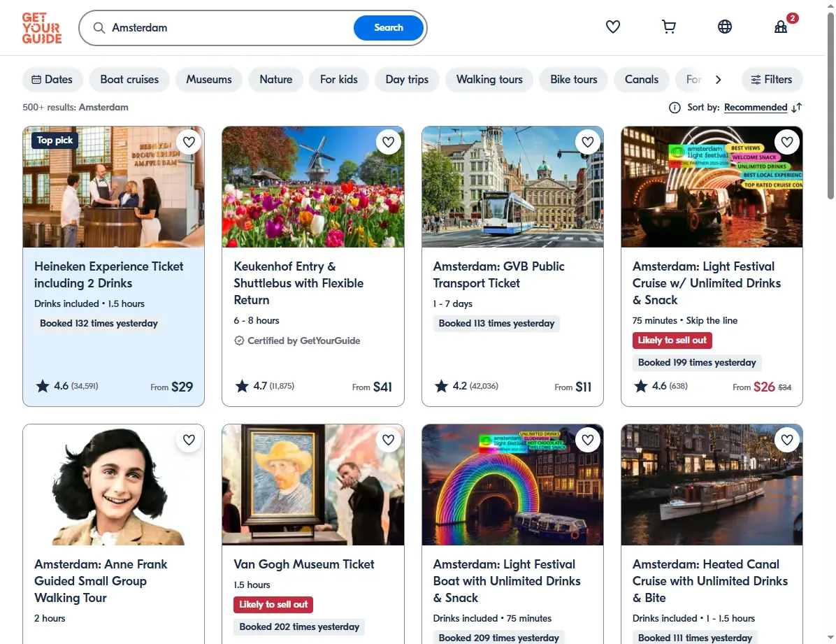The image size is (836, 644).
Task: Open Light Festival Cruise tunnel photo
Action: click(712, 187)
